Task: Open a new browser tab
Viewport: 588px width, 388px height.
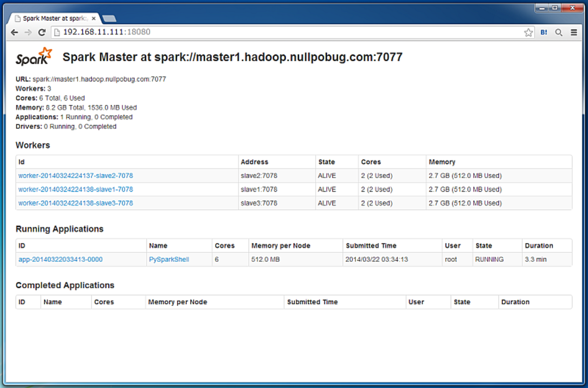Action: coord(109,19)
